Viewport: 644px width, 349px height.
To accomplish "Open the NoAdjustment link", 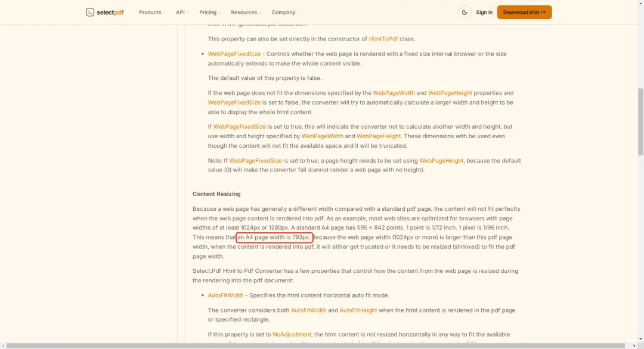I will coord(292,335).
